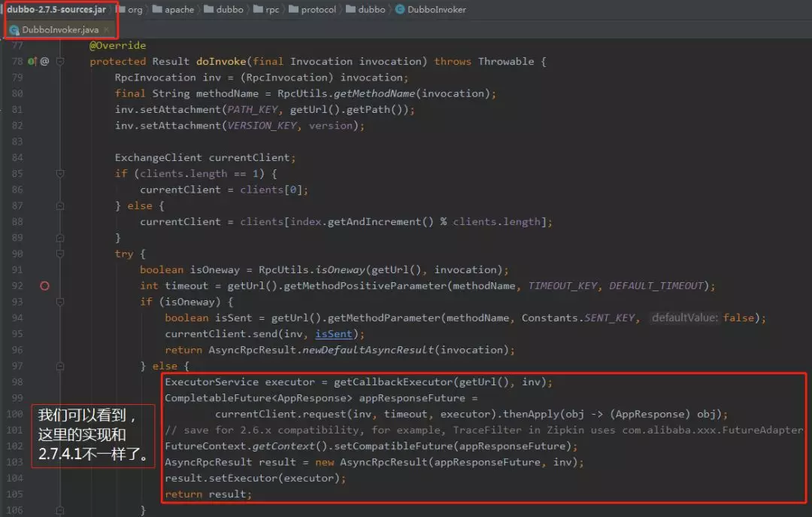The width and height of the screenshot is (812, 517).
Task: Click the folder icon before protocol
Action: (x=294, y=9)
